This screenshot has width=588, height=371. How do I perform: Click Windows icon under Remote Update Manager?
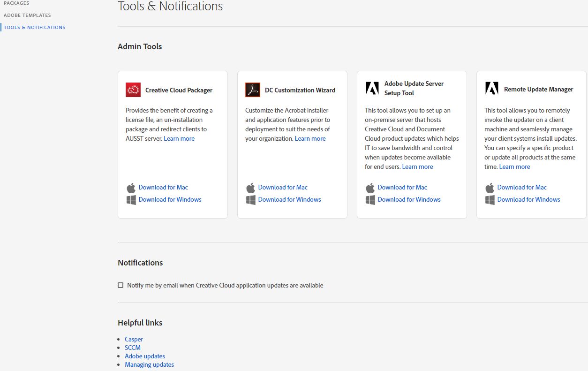490,200
